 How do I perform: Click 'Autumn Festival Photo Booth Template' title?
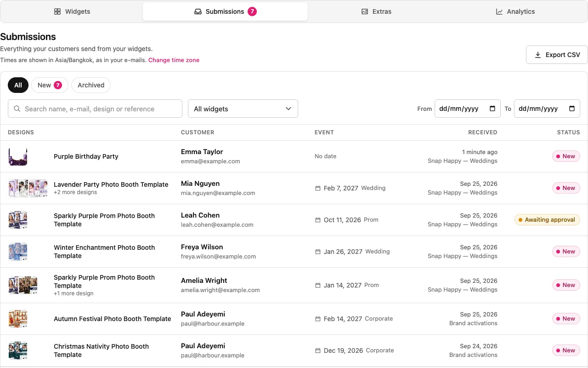tap(113, 319)
